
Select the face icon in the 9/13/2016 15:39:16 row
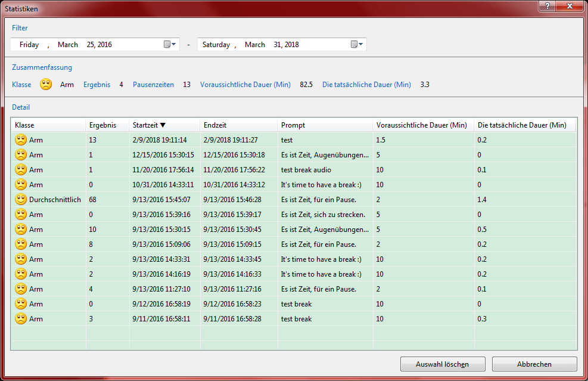(x=21, y=214)
